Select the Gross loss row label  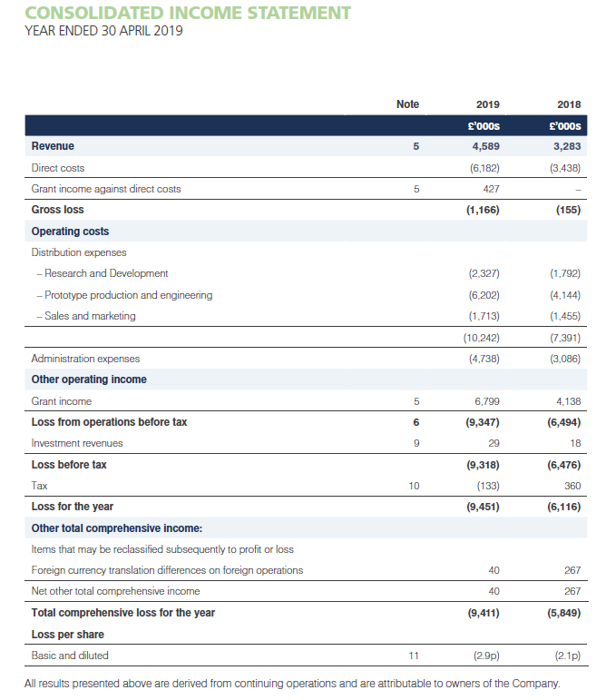pos(58,210)
